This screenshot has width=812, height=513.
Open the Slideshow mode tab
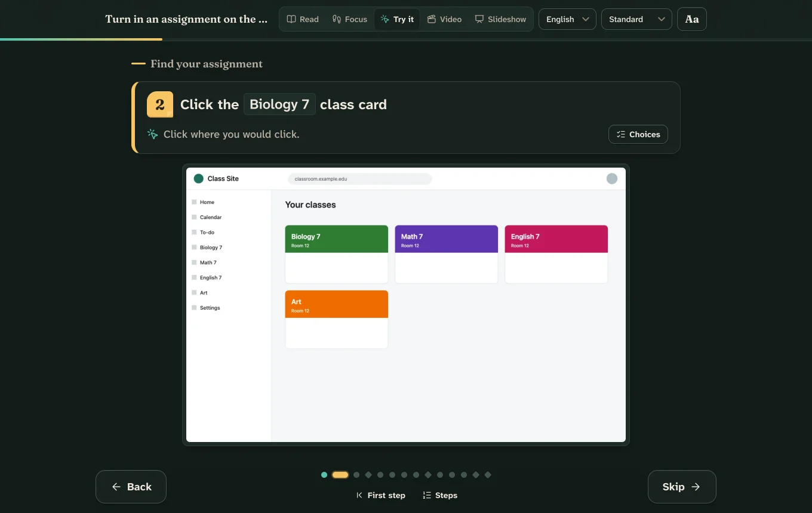500,19
